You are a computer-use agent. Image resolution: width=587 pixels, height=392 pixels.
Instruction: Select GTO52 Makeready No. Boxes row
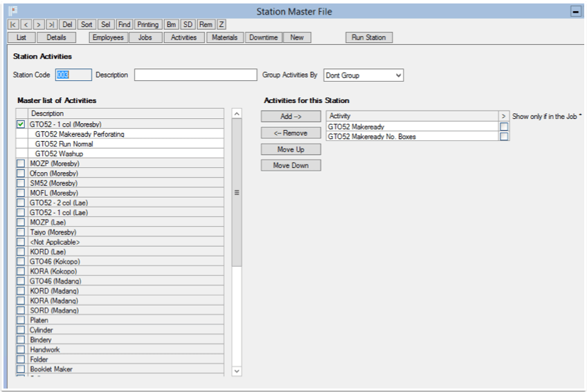412,136
